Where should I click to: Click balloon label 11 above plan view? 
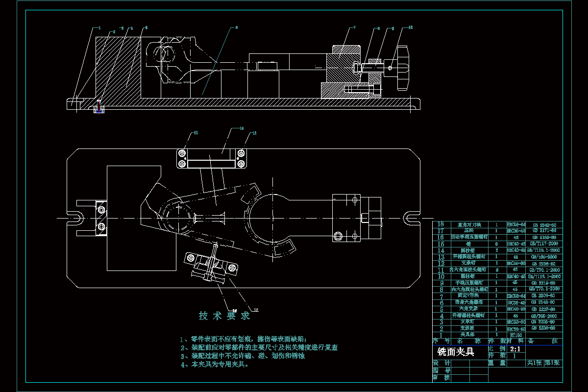click(195, 132)
